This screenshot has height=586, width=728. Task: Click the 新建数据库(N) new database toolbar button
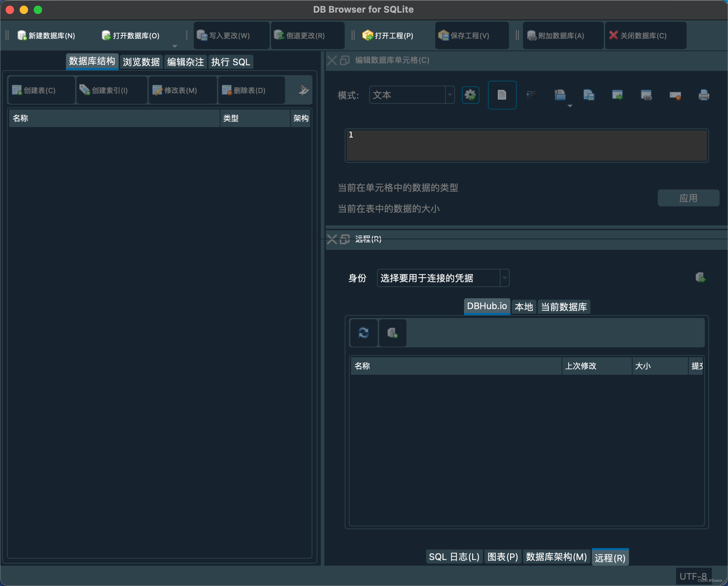(x=46, y=35)
